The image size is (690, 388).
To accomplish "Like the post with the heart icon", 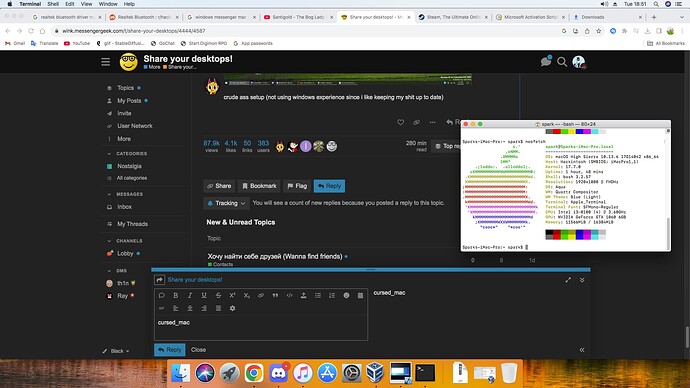I will point(400,122).
